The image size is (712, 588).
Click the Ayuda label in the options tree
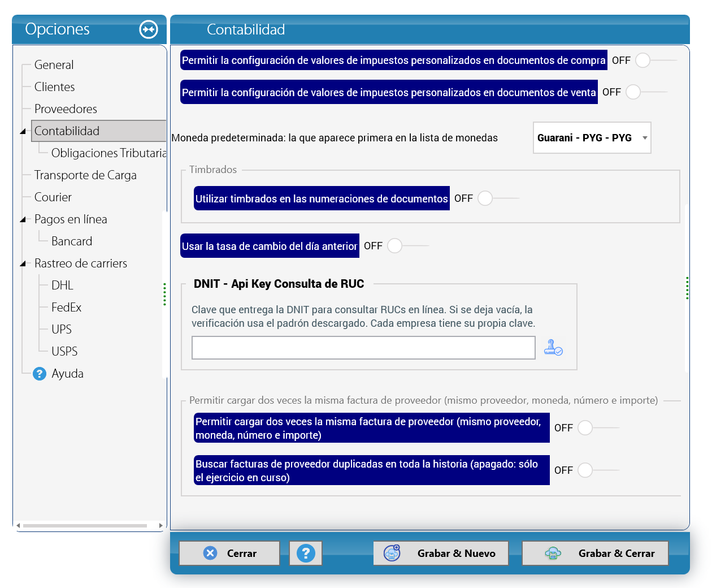(68, 374)
